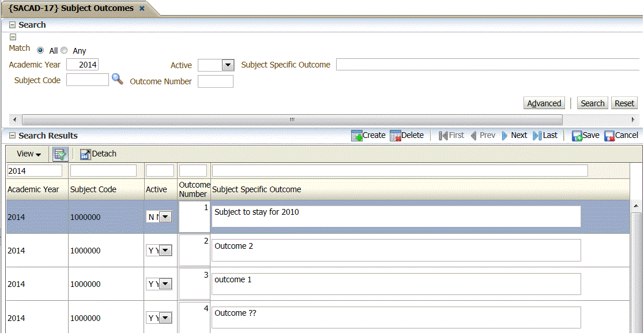Open Advanced search options

[x=544, y=103]
